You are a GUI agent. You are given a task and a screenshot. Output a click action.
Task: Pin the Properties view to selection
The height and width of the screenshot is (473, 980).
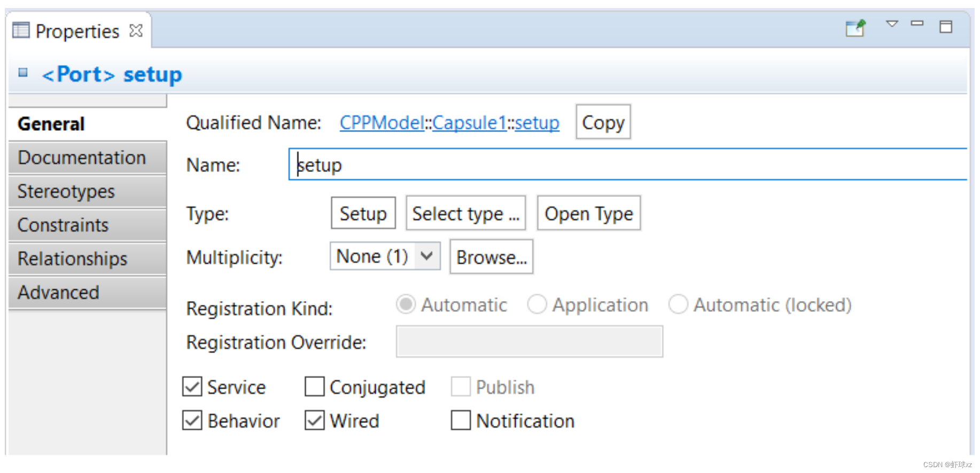[x=855, y=28]
